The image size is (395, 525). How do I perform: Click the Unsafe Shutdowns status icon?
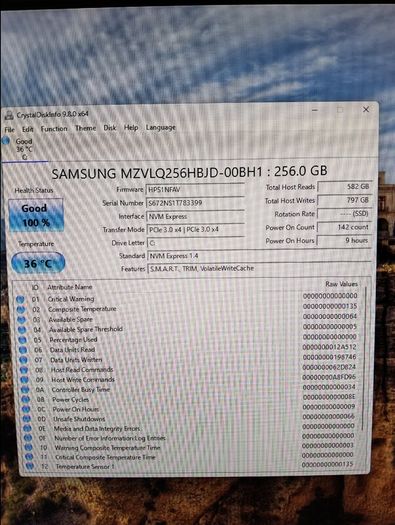pos(27,419)
